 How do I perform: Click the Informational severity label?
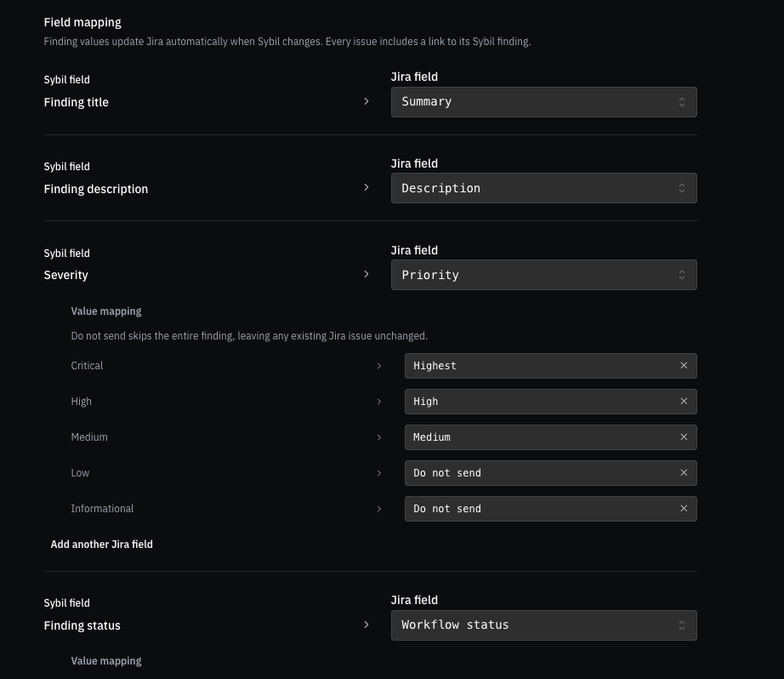pos(102,509)
